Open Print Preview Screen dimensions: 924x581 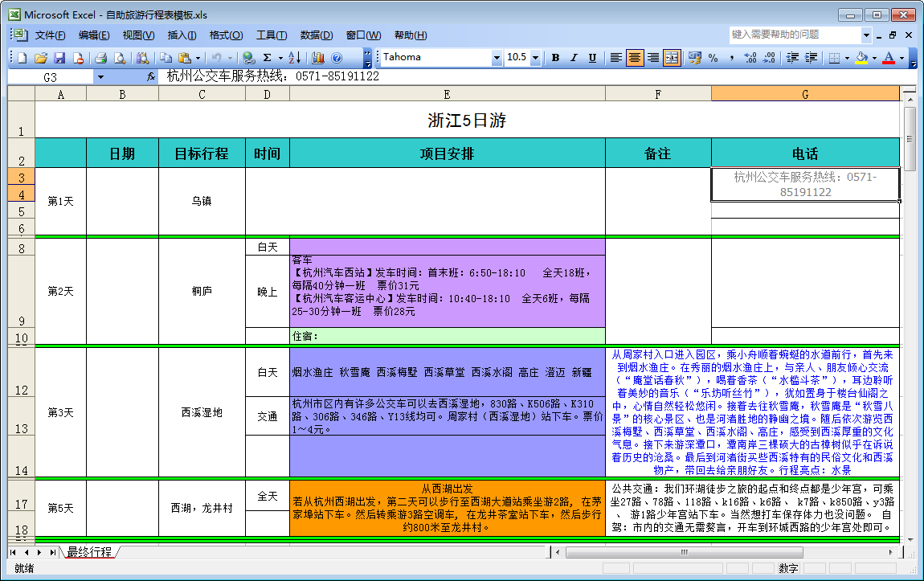[x=120, y=58]
